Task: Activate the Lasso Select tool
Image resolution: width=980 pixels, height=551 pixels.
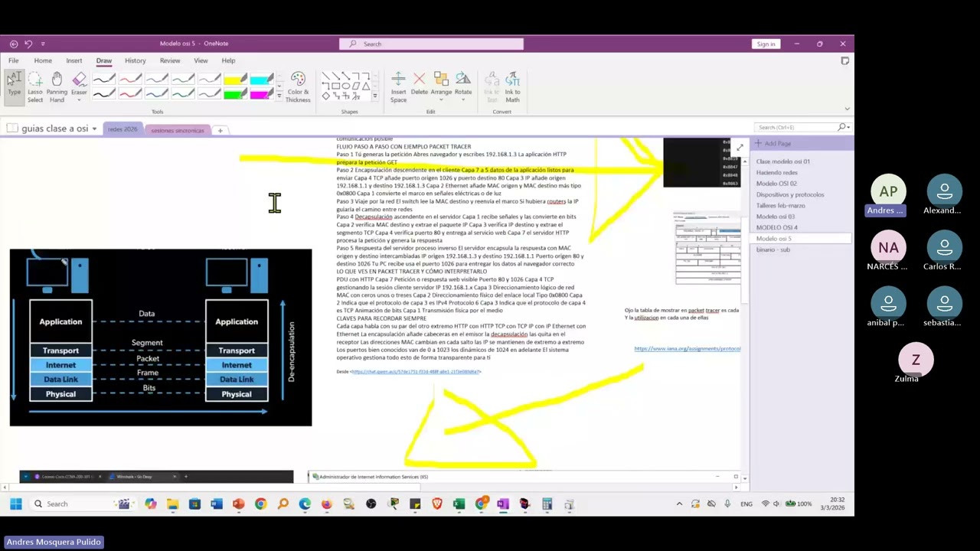Action: pos(35,87)
